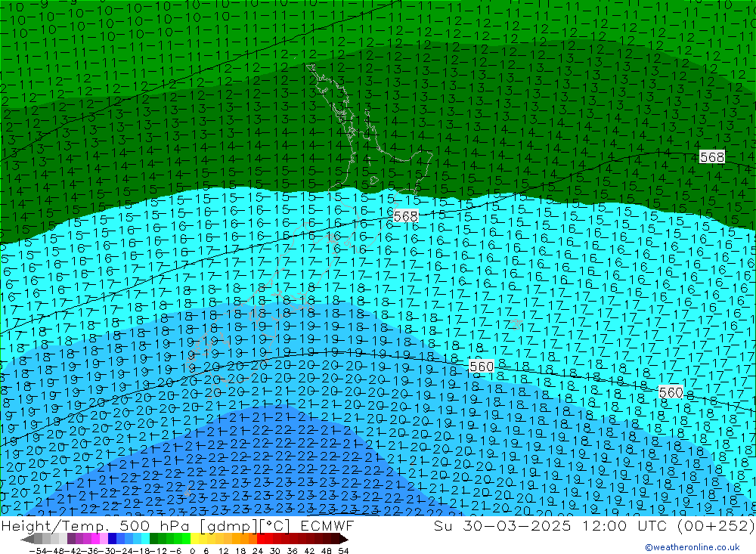This screenshot has height=554, width=756.
Task: Select the "Height/Temp. 500 hPa" title text
Action: click(x=97, y=525)
